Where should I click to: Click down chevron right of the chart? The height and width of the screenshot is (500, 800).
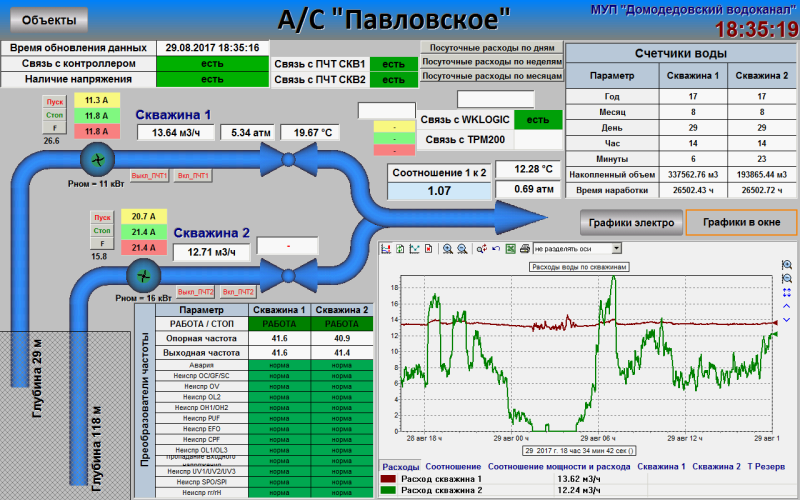787,320
